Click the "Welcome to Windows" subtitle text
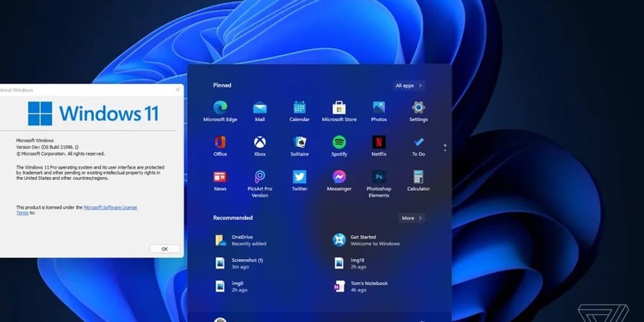Viewport: 644px width, 322px height. tap(375, 244)
